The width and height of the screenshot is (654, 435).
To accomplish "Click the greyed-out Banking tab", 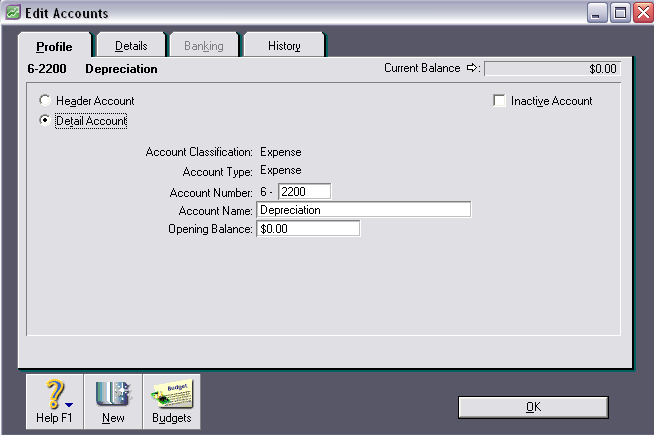I will tap(204, 45).
